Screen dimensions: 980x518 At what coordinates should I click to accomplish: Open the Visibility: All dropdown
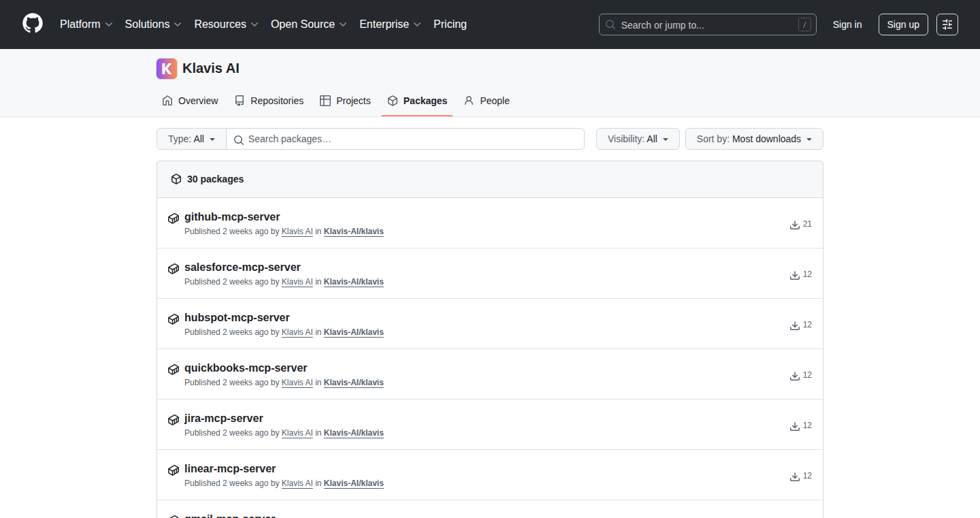(x=638, y=139)
